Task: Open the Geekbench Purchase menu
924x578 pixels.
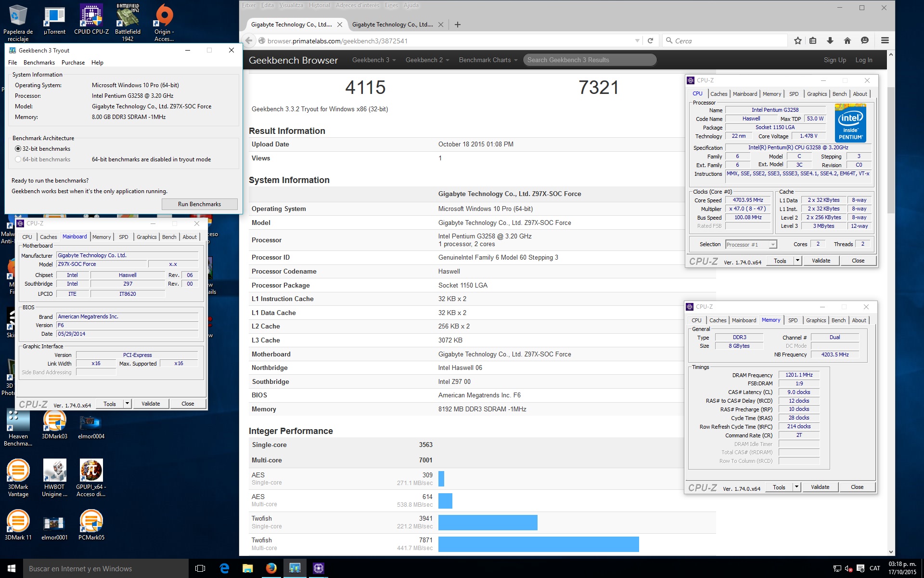Action: (73, 63)
